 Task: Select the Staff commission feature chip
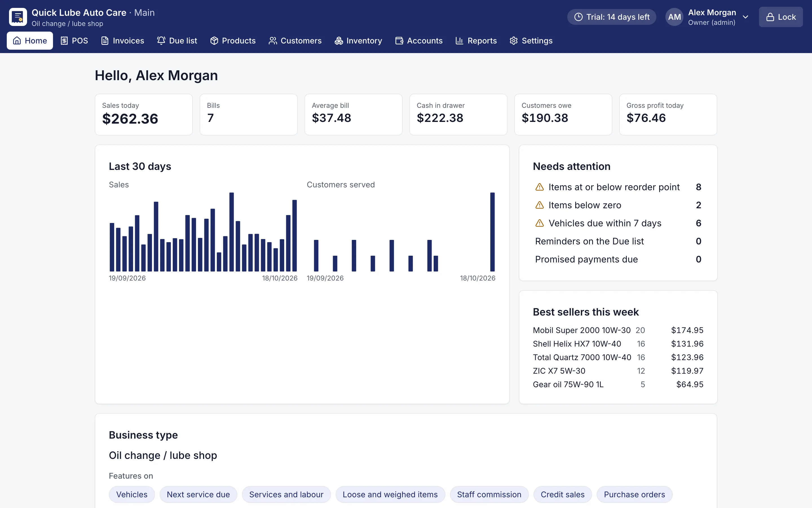click(489, 494)
